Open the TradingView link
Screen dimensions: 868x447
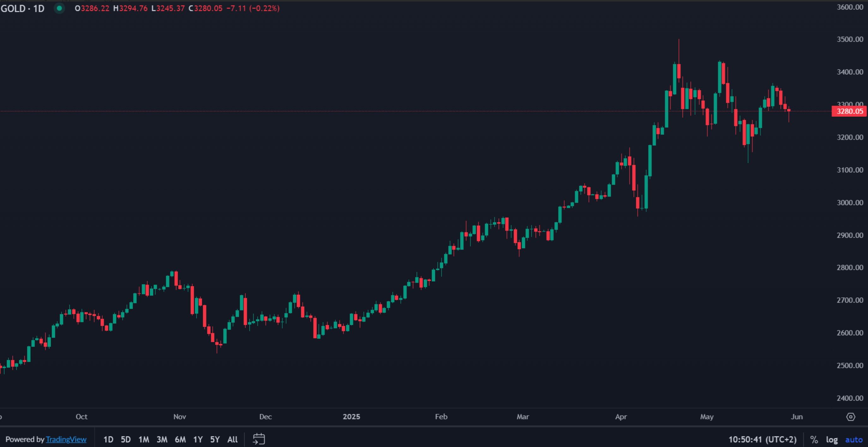[x=66, y=439]
